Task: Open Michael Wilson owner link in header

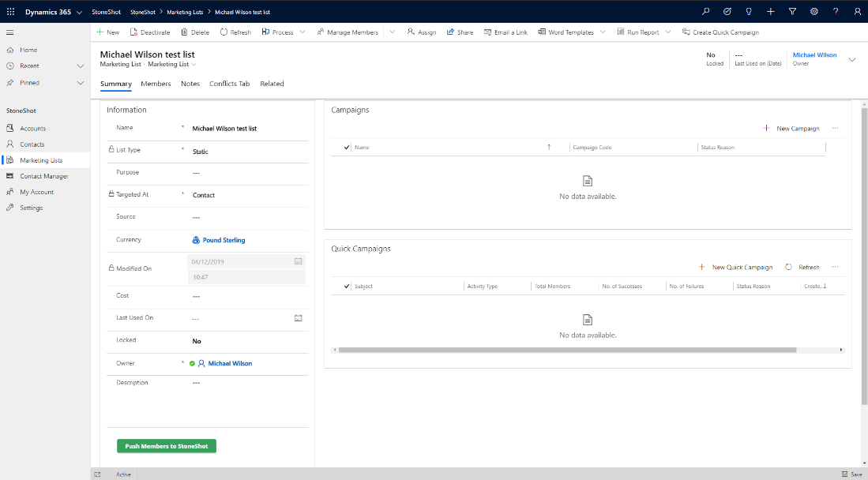Action: point(814,54)
